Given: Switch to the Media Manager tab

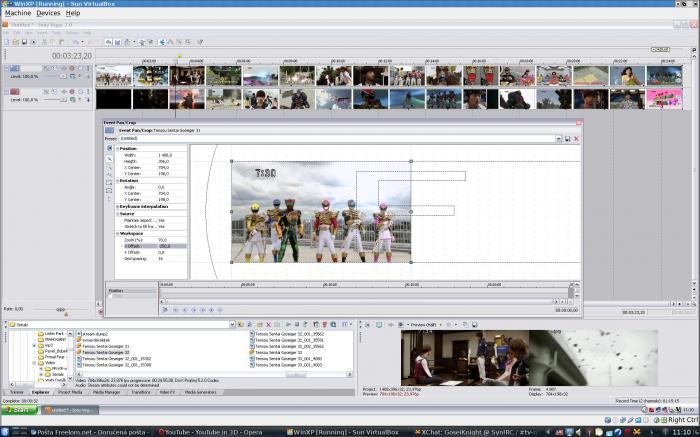Looking at the screenshot, I should tap(107, 392).
